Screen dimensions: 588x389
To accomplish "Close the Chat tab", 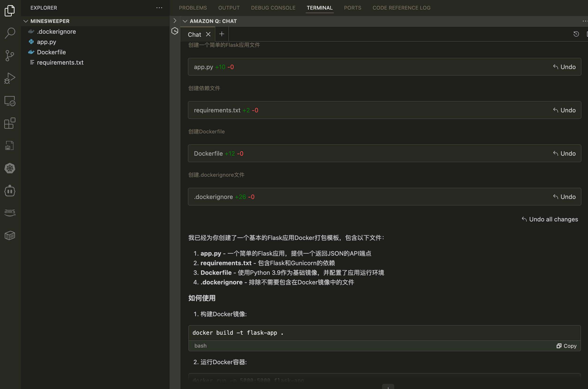I will tap(208, 34).
